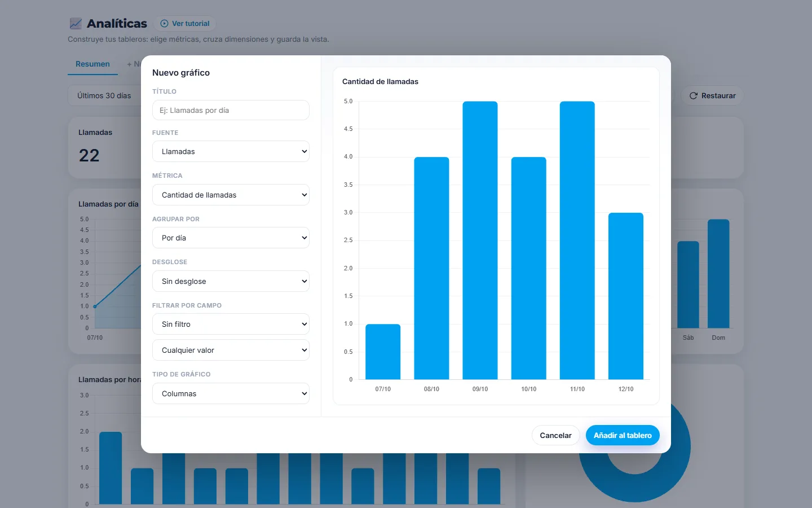This screenshot has width=812, height=508.
Task: Click the Dom bar in background weekday chart
Action: click(x=718, y=274)
